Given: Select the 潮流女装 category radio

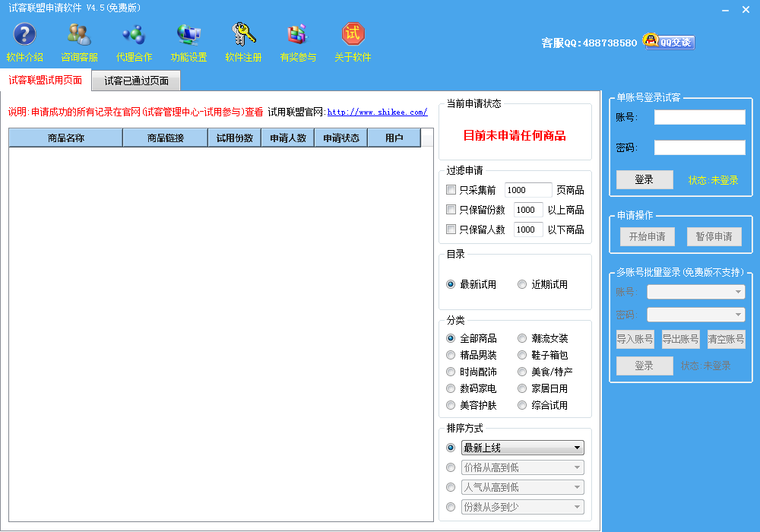Looking at the screenshot, I should [522, 338].
